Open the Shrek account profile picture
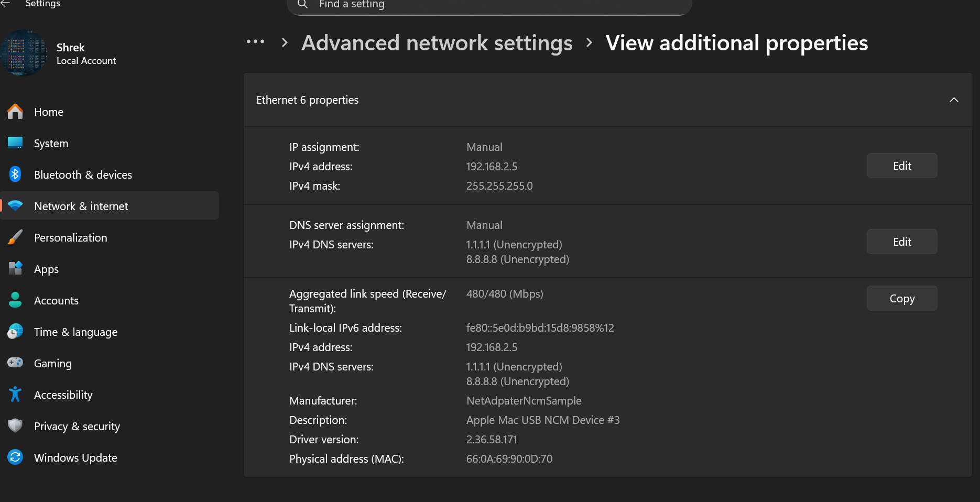Viewport: 980px width, 502px height. (24, 52)
